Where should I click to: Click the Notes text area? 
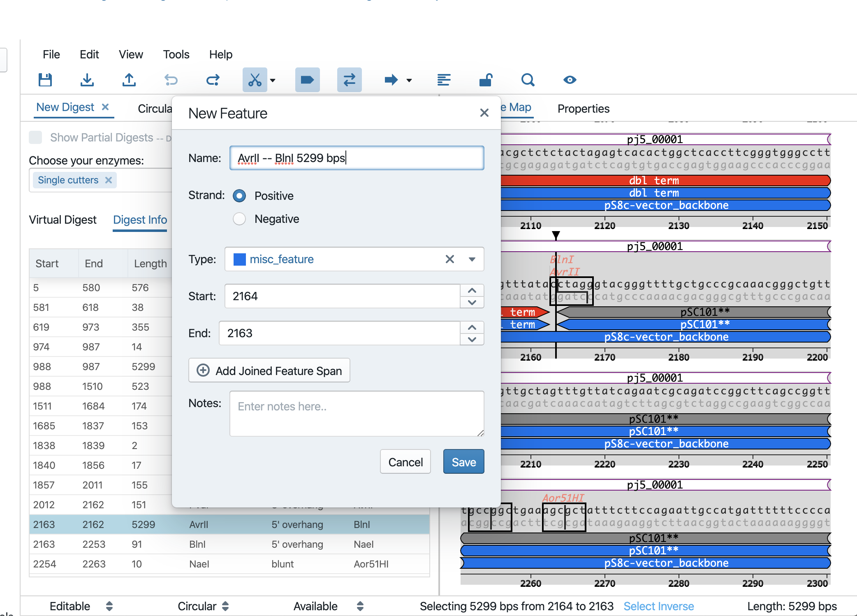tap(357, 414)
